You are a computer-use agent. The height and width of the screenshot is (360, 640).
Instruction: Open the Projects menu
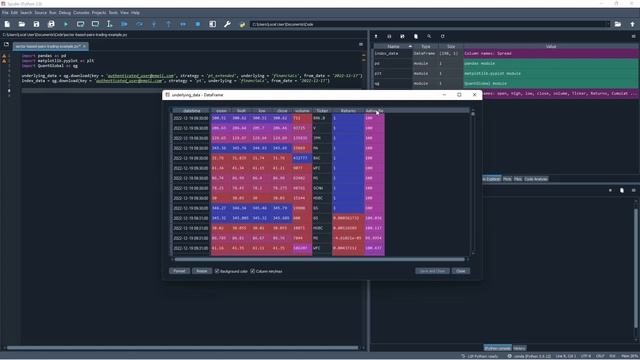[x=99, y=13]
